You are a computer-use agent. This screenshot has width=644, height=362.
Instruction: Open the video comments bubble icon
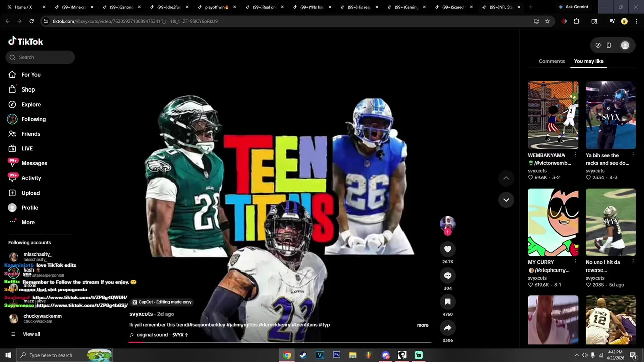(448, 276)
